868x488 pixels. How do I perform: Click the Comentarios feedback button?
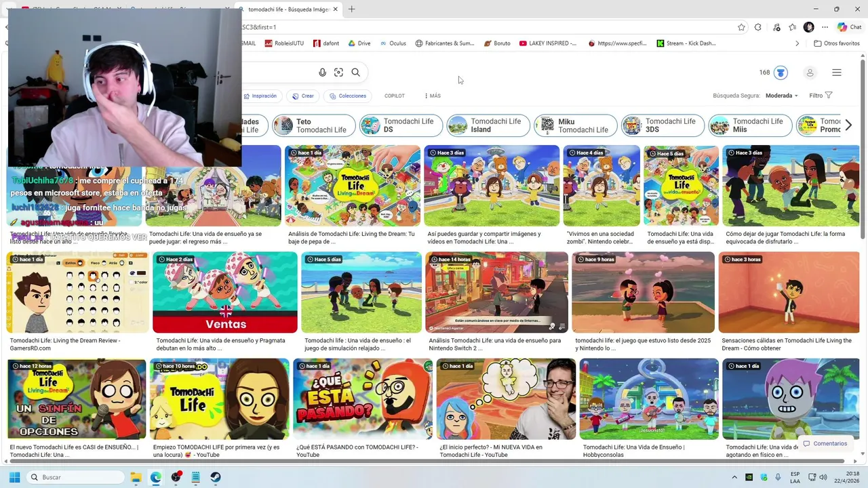click(825, 443)
